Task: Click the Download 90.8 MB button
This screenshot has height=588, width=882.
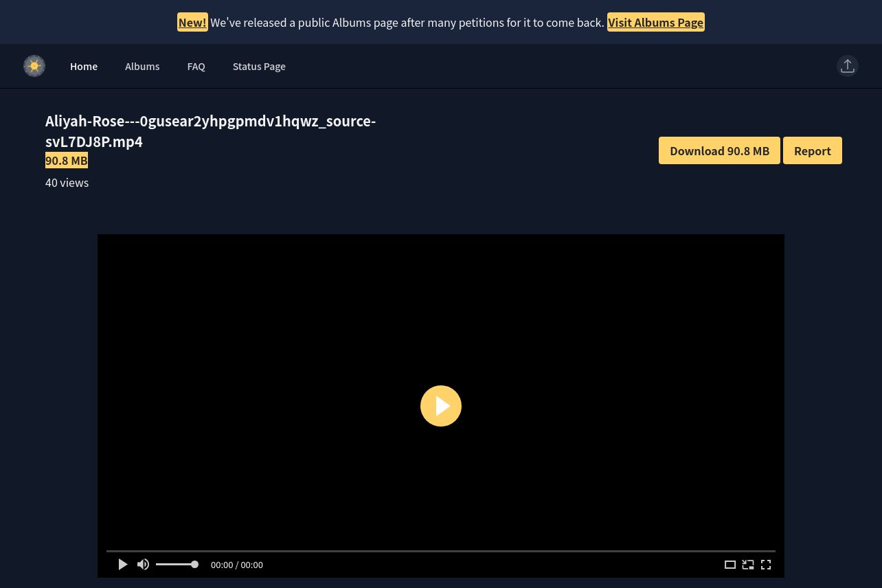Action: tap(719, 150)
